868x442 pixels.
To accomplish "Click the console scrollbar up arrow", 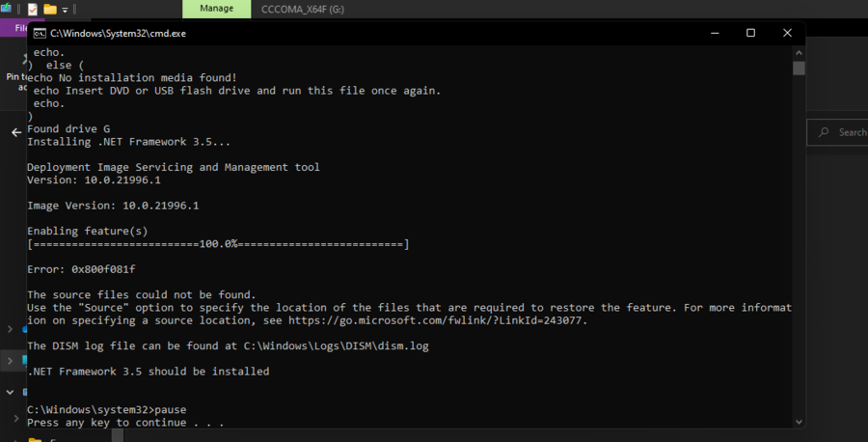I will tap(799, 51).
